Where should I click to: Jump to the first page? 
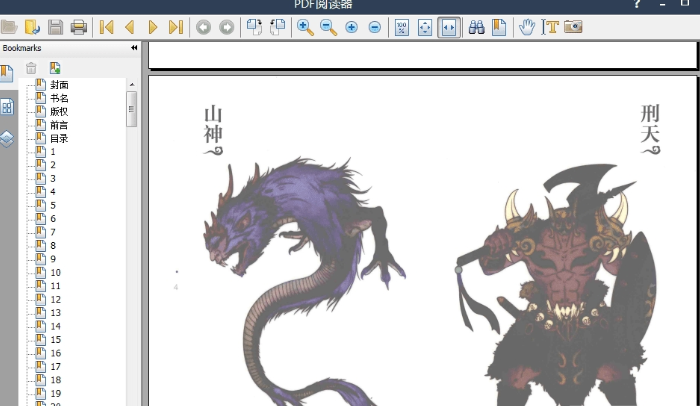tap(107, 27)
